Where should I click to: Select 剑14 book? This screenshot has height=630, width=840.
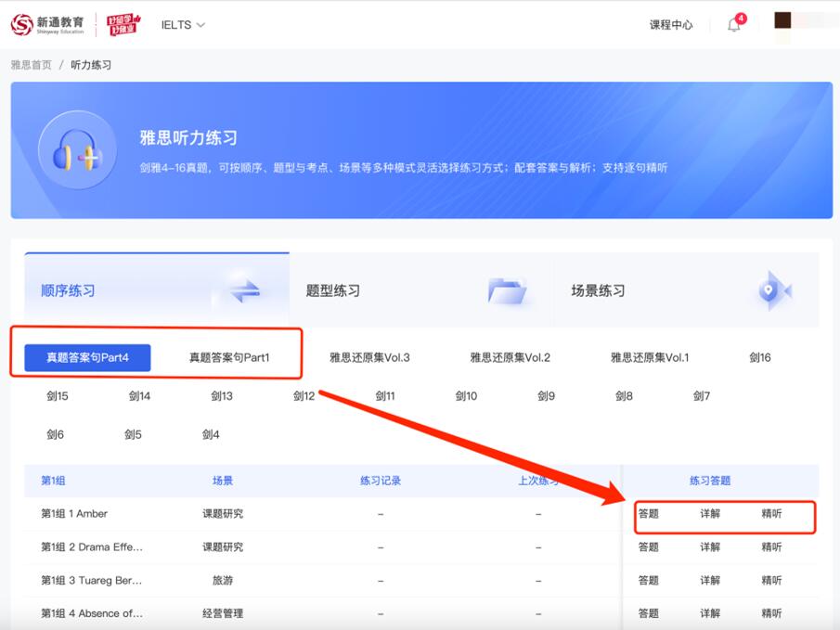pos(139,396)
